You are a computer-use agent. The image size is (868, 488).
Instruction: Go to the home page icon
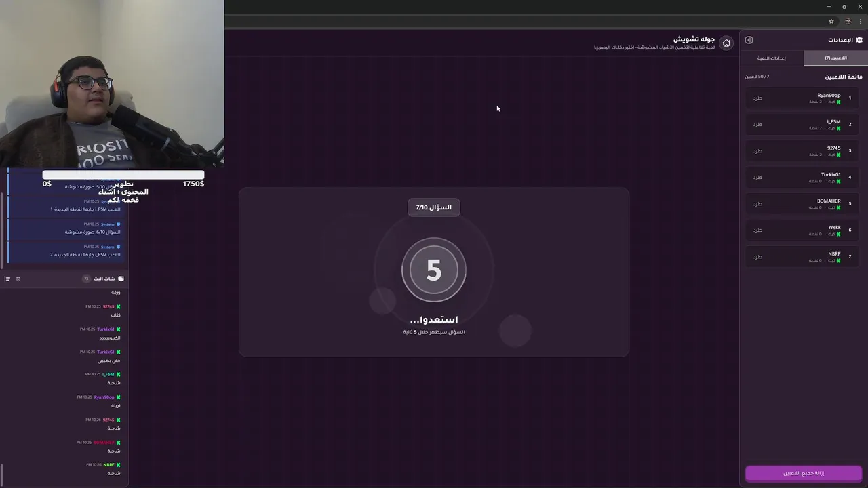[x=726, y=43]
